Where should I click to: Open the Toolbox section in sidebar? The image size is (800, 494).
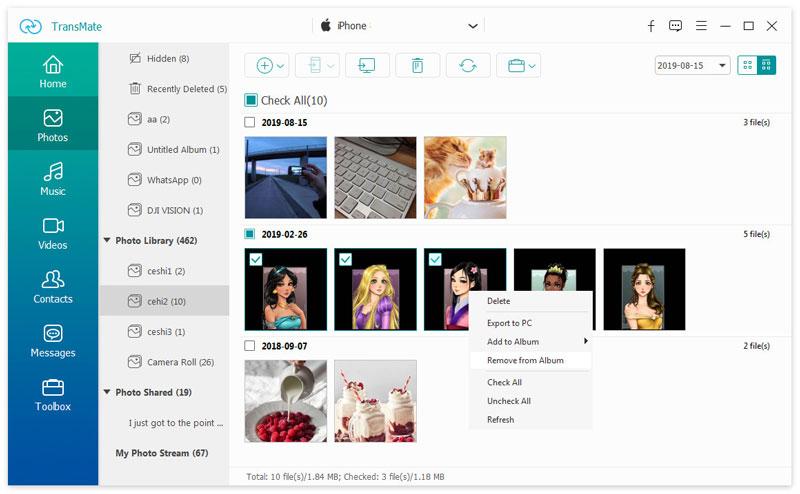(x=53, y=395)
